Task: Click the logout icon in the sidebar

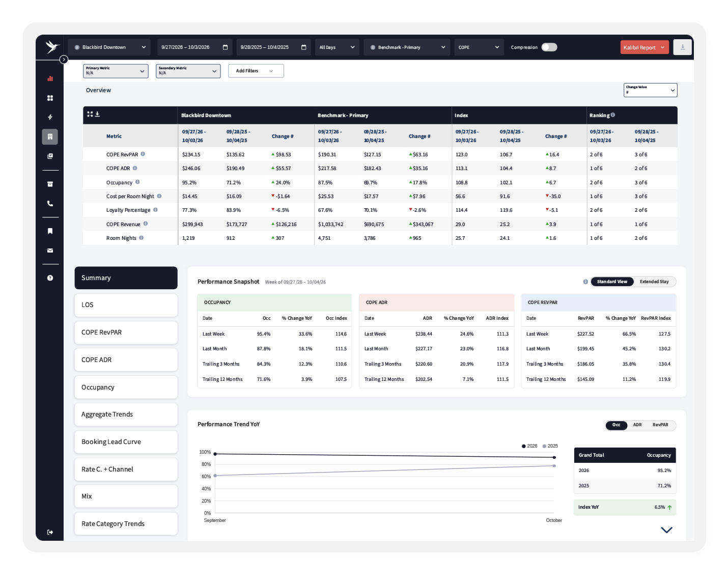Action: (x=50, y=532)
